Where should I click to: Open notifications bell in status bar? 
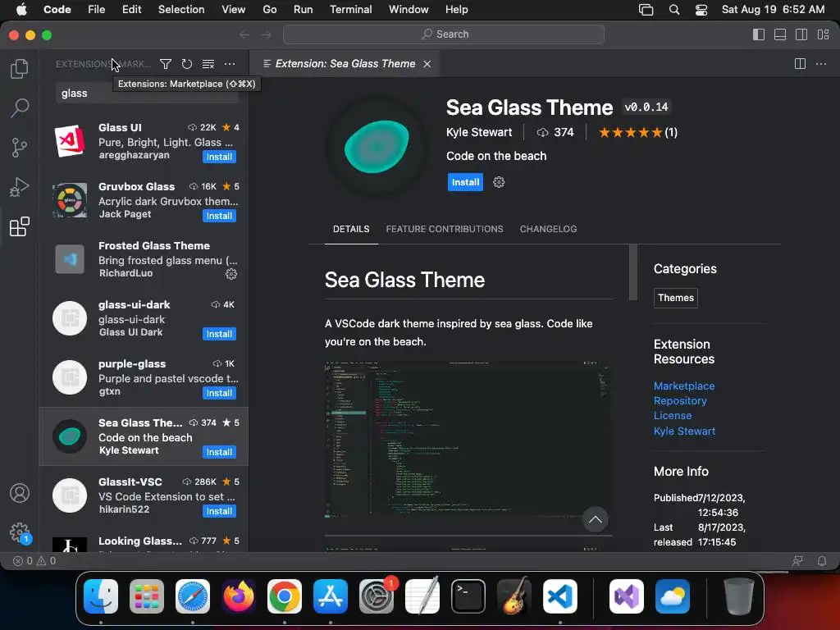[822, 561]
